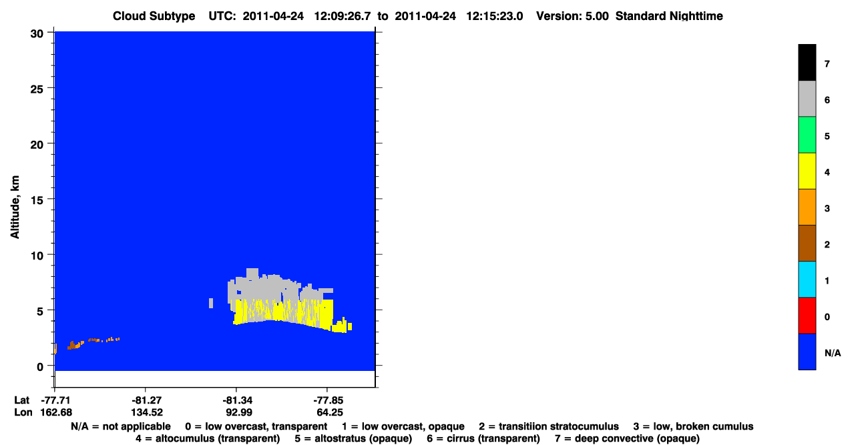Screen dimensions: 868x445
Task: Click legend text '2 = transitiion stratocumulus'
Action: [549, 426]
